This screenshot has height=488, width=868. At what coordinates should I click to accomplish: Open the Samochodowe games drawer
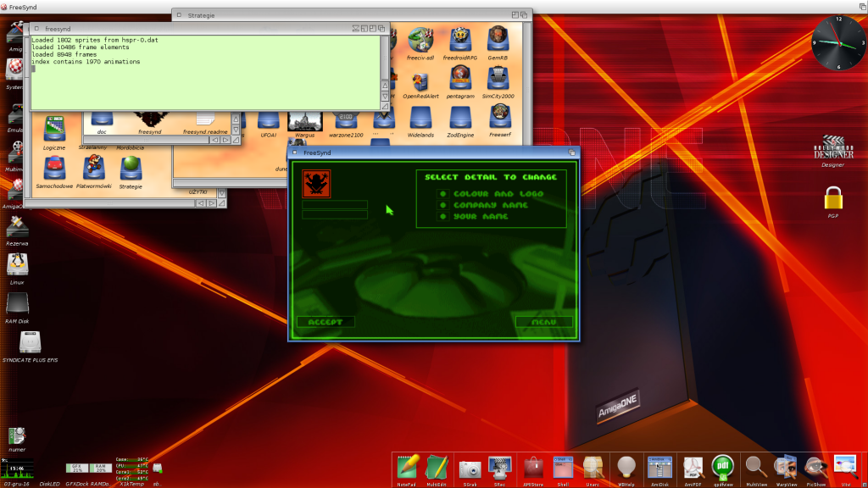pos(54,169)
